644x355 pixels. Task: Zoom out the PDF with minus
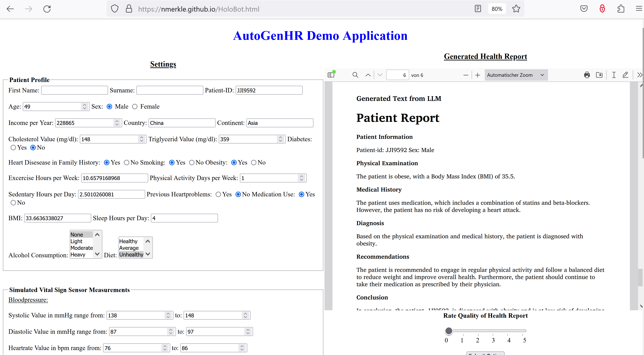coord(466,75)
